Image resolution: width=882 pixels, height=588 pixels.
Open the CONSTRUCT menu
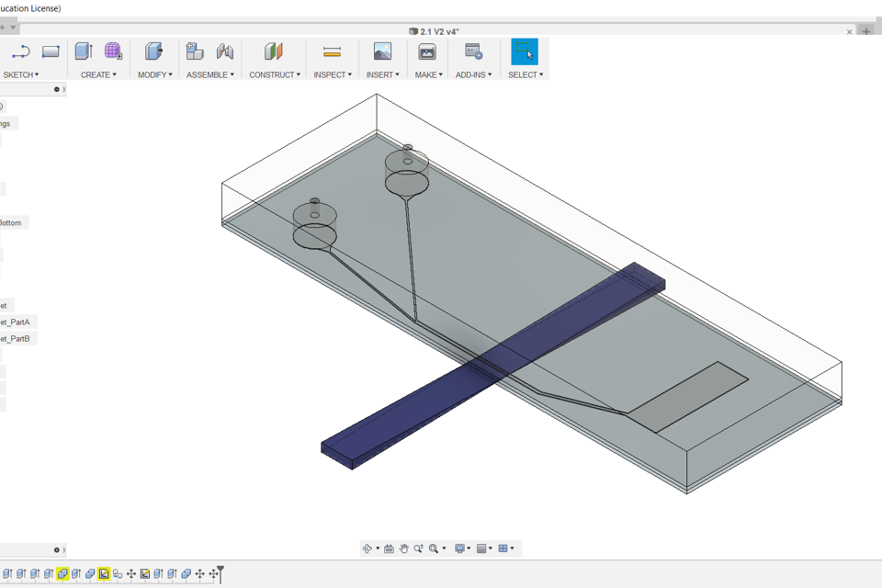tap(274, 74)
